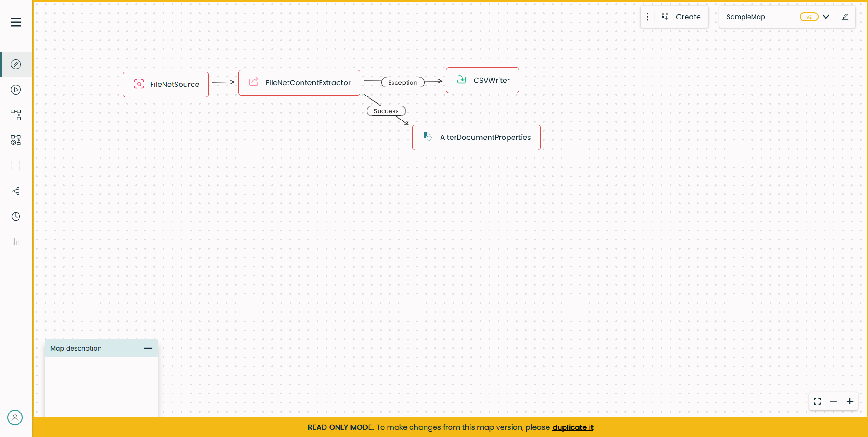The height and width of the screenshot is (437, 868).
Task: Fit the map to screen
Action: tap(817, 401)
